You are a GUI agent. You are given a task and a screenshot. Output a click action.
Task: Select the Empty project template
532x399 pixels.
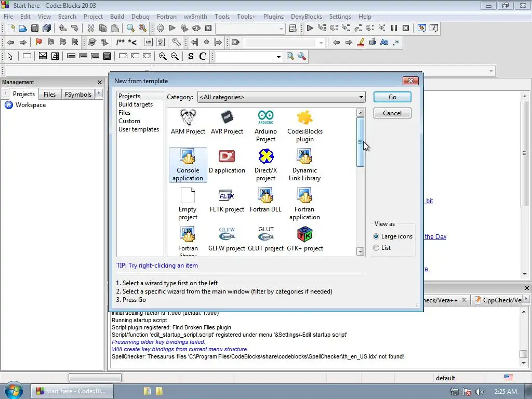[x=188, y=204]
